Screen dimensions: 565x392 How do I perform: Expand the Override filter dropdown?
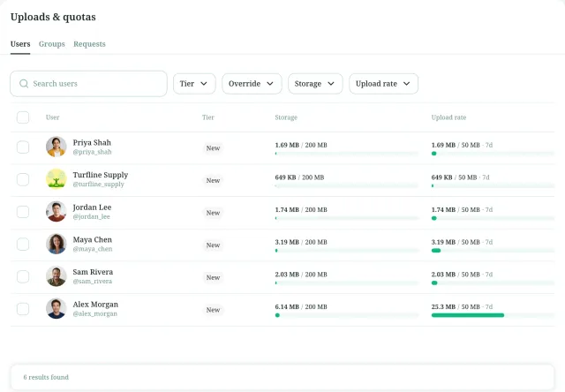252,84
